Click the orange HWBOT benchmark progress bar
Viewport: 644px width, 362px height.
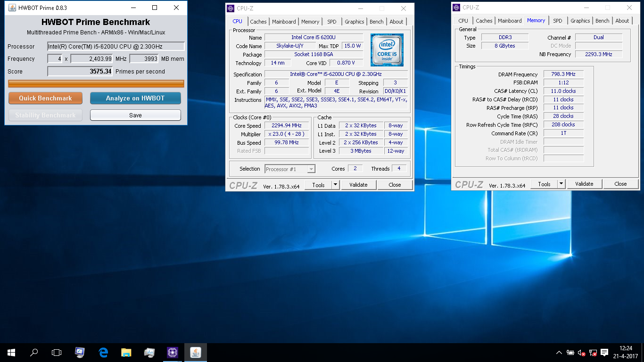pyautogui.click(x=96, y=84)
